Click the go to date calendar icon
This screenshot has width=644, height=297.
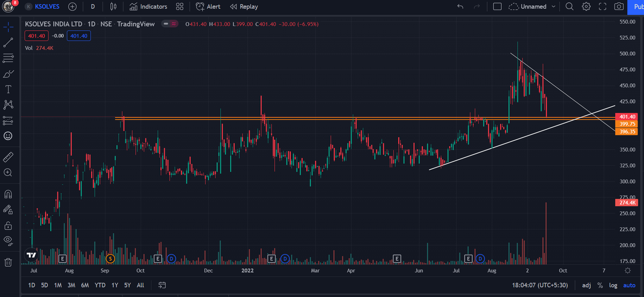click(x=163, y=285)
